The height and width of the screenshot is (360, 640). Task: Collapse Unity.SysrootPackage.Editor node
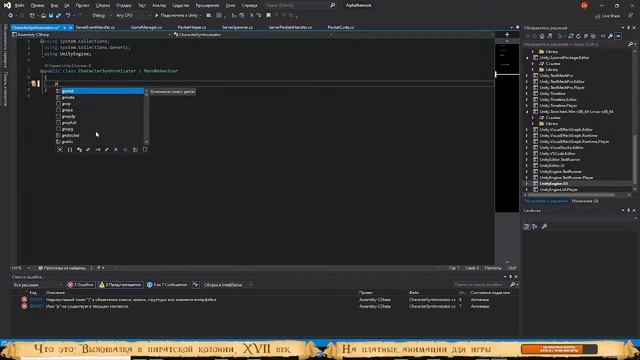click(527, 58)
